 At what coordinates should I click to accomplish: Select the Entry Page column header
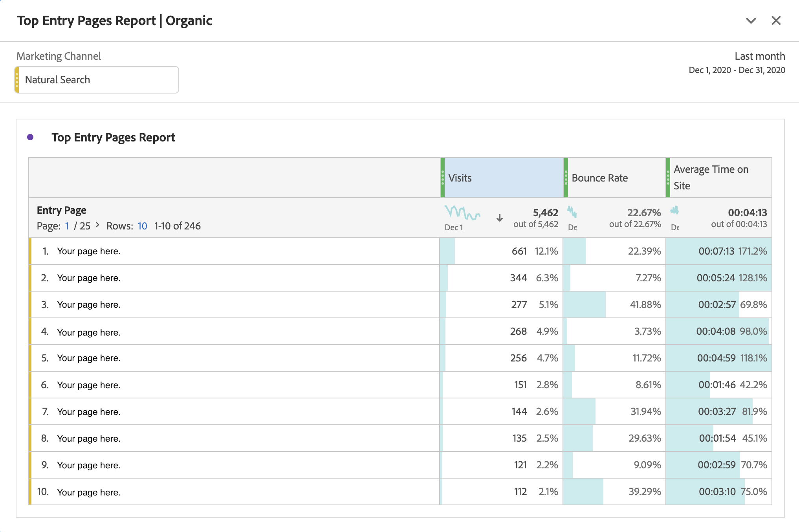[61, 210]
